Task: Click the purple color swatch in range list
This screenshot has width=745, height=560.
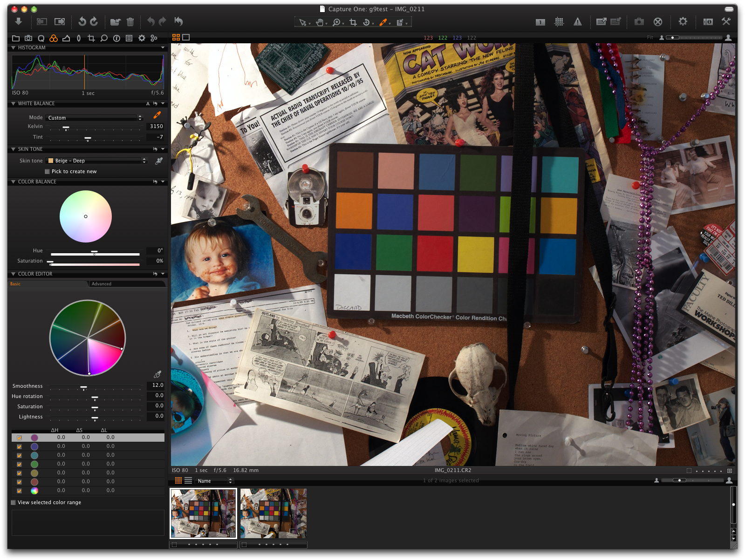Action: [x=34, y=438]
